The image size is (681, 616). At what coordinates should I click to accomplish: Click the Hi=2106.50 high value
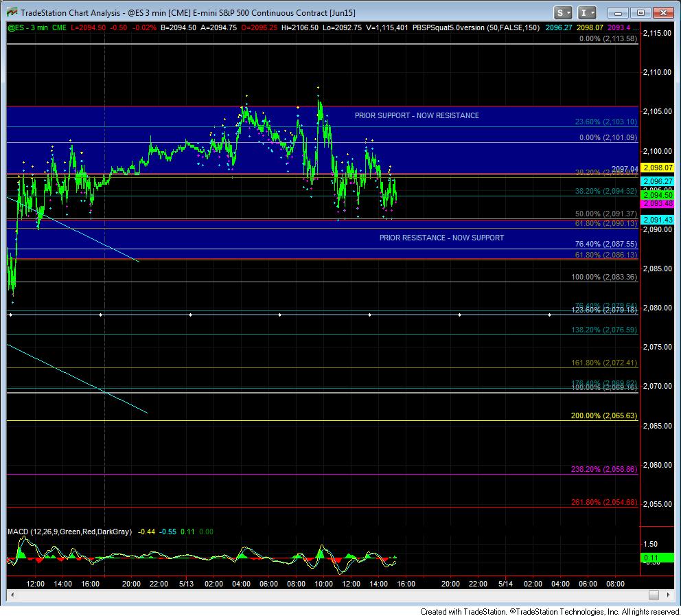point(300,27)
